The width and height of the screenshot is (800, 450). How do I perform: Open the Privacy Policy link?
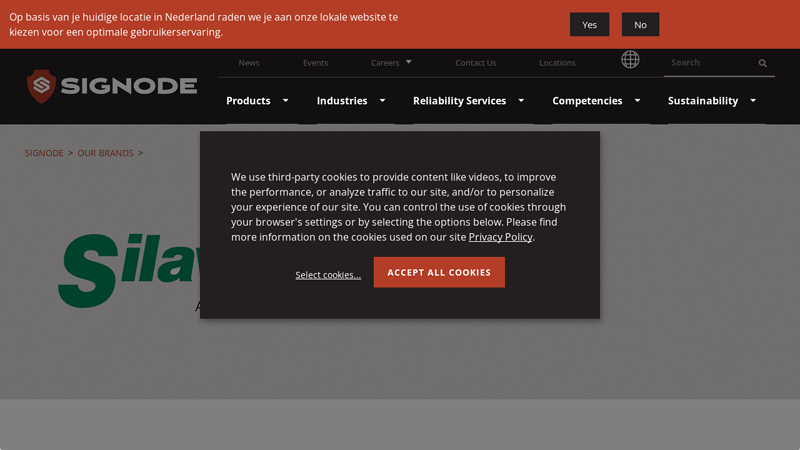coord(501,237)
